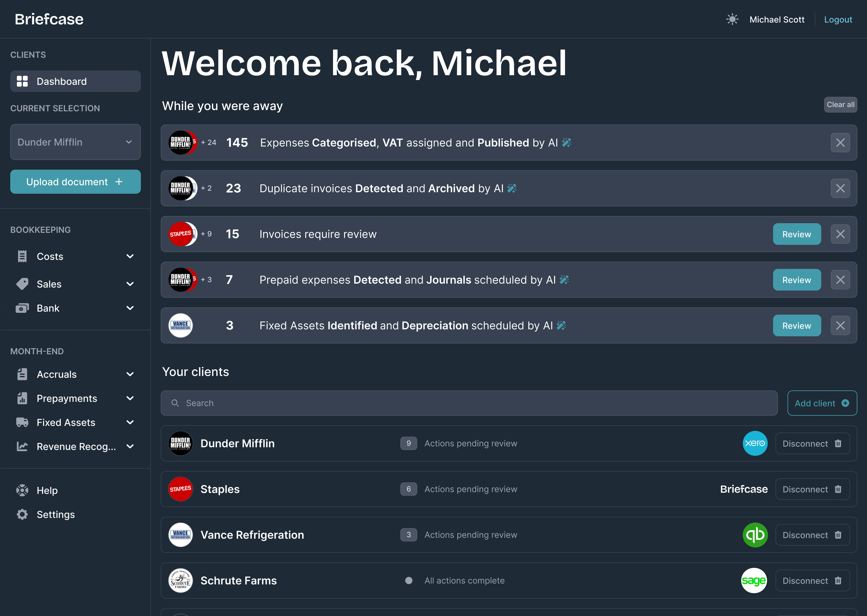The width and height of the screenshot is (867, 616).
Task: Review the 15 invoices requiring review
Action: point(796,234)
